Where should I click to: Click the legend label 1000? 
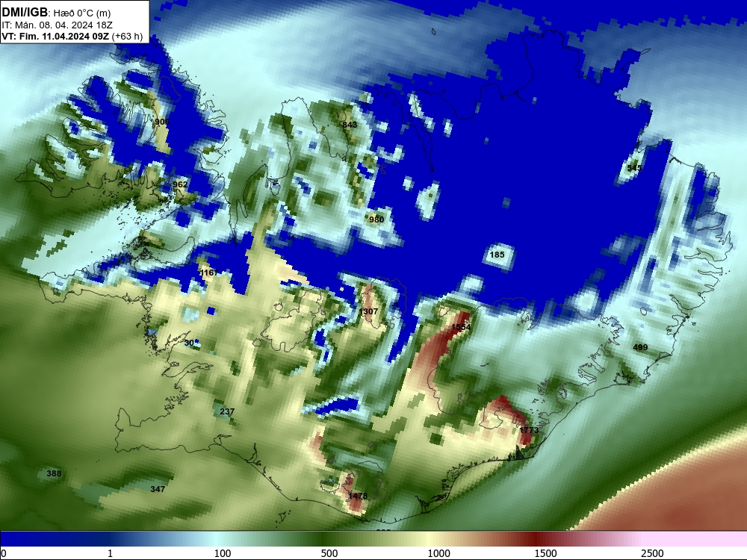438,553
